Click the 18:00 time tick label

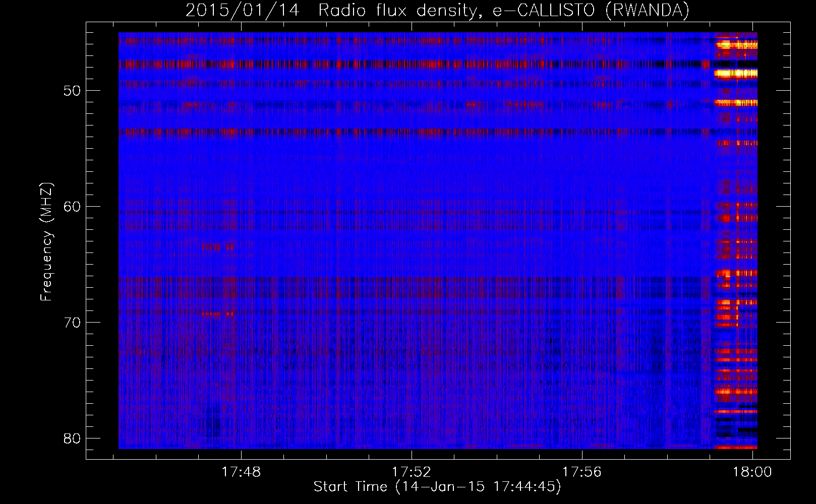click(x=752, y=472)
